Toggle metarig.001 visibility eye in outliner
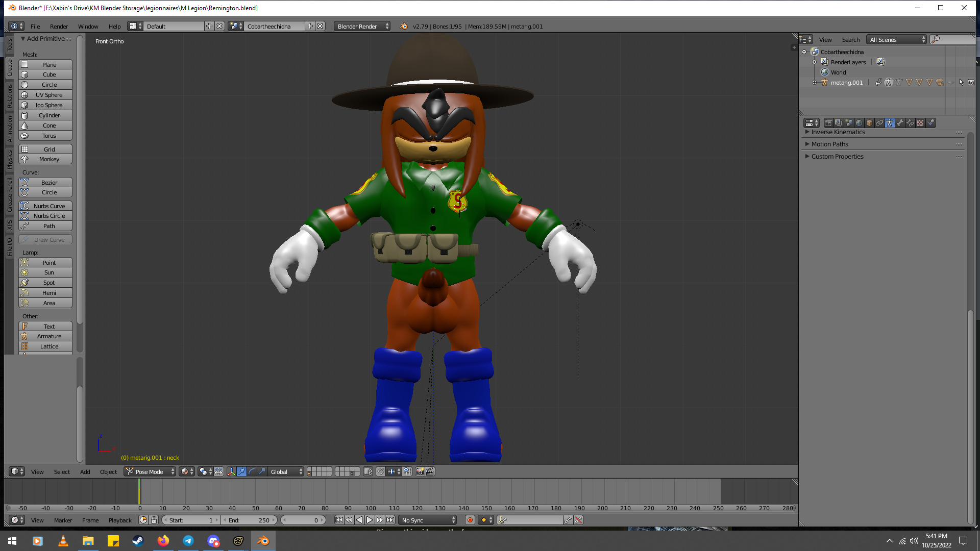 click(951, 82)
